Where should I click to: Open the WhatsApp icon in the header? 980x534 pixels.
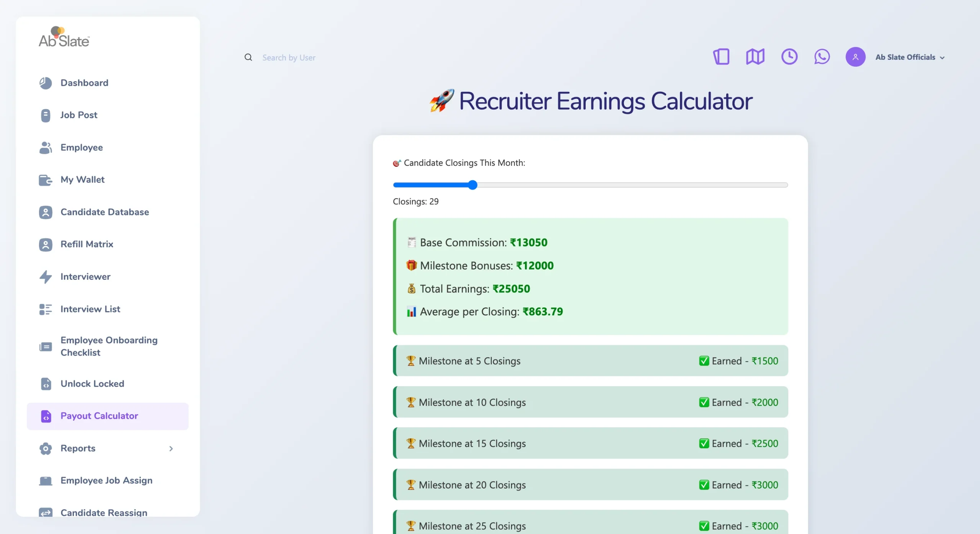(822, 57)
